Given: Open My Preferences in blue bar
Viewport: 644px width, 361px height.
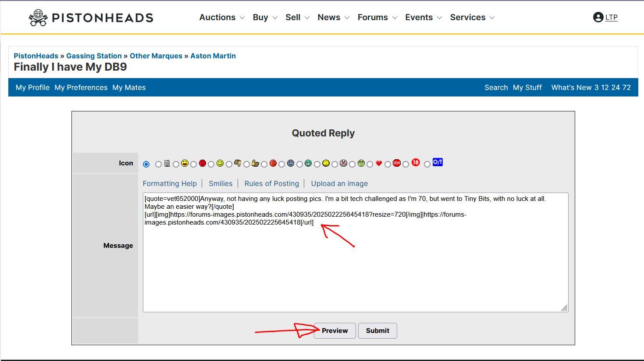Looking at the screenshot, I should click(81, 88).
